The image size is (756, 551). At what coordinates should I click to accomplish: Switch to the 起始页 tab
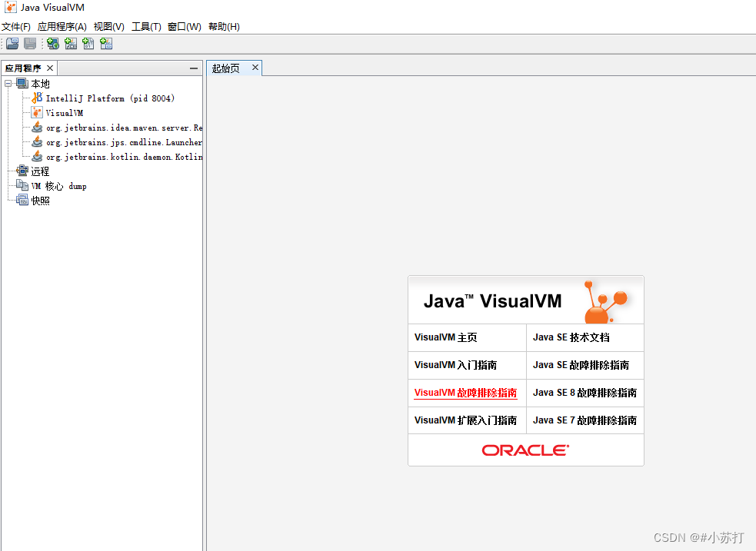coord(225,68)
